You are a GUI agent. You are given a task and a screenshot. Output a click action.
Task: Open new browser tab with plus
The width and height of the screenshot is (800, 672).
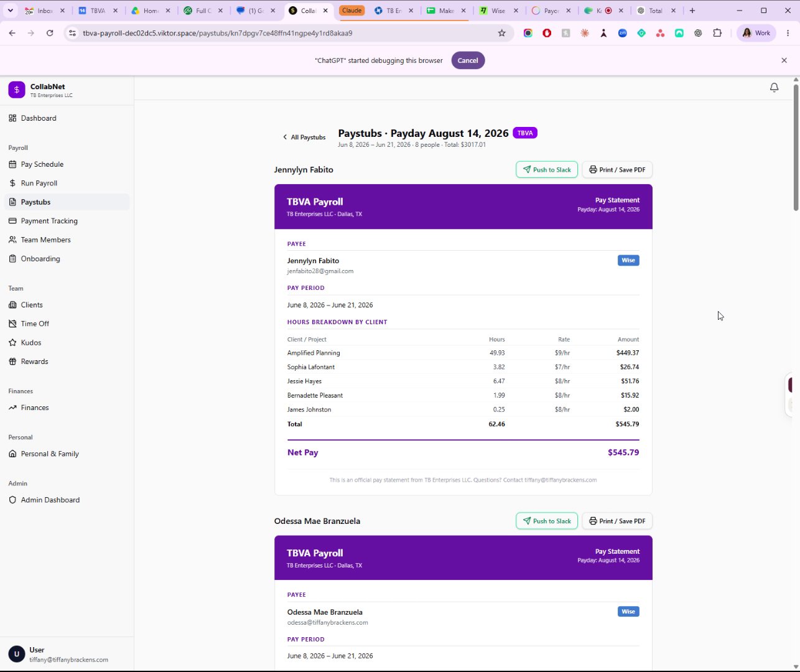click(x=692, y=11)
